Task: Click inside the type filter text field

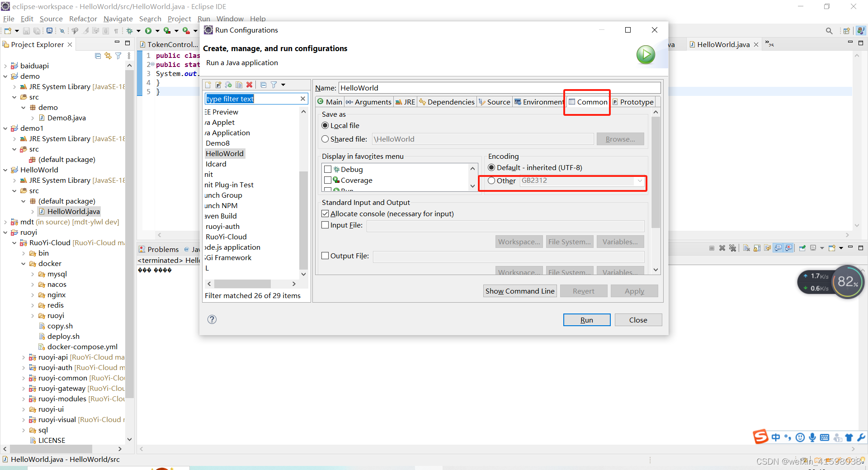Action: pos(251,99)
